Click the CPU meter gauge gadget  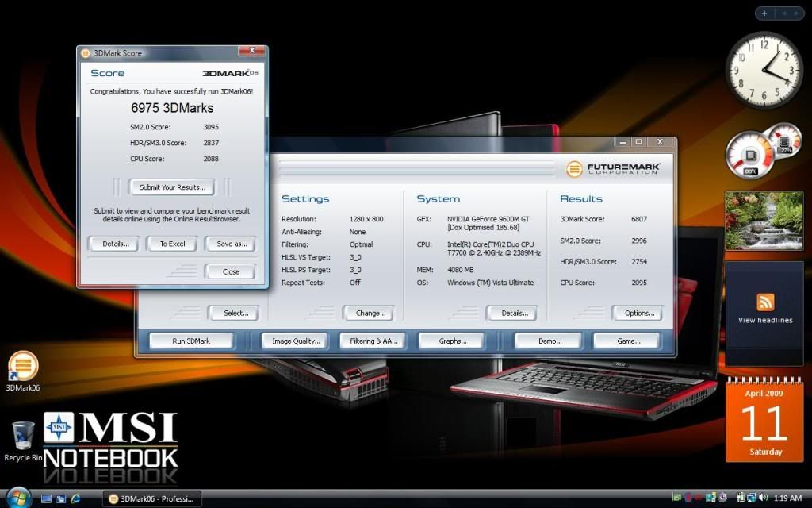coord(750,156)
